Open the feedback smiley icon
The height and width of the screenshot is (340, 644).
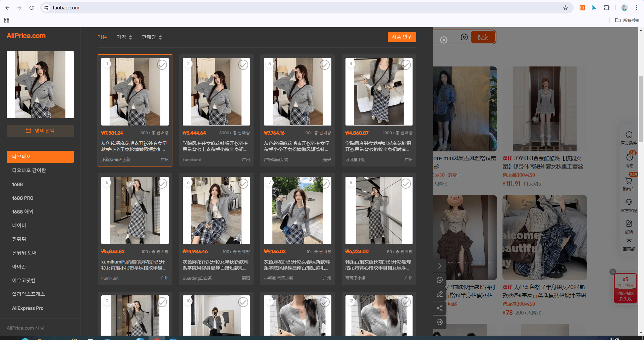coord(439,280)
